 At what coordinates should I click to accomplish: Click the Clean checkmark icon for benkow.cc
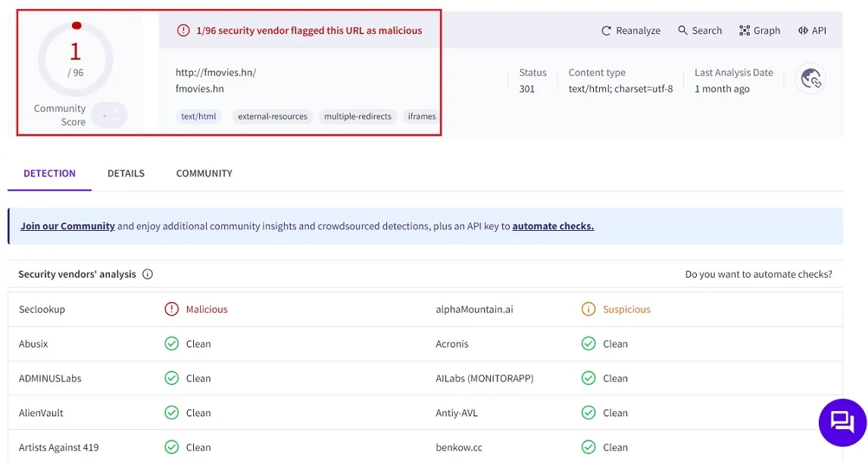coord(589,447)
